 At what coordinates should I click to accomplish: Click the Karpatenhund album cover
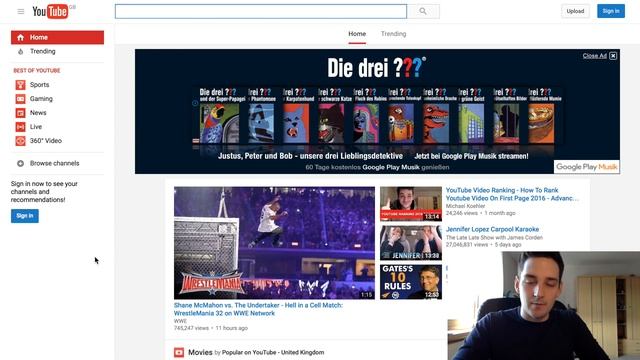pyautogui.click(x=296, y=123)
